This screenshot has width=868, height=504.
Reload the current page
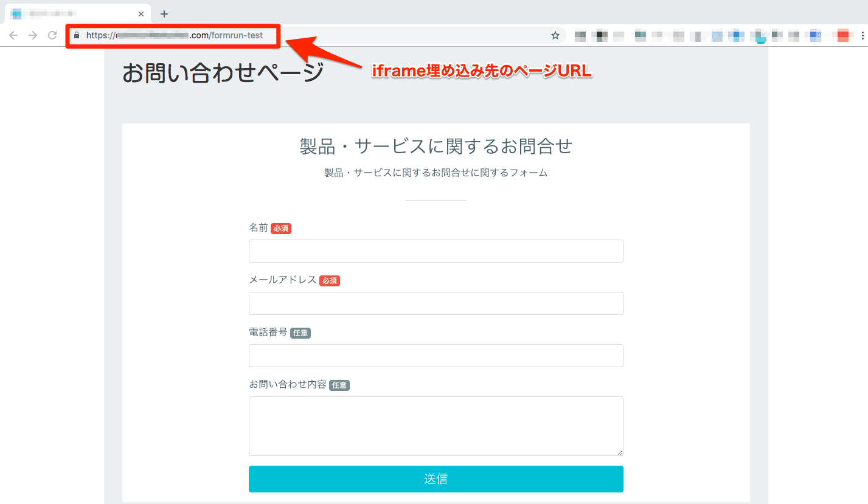click(x=52, y=35)
